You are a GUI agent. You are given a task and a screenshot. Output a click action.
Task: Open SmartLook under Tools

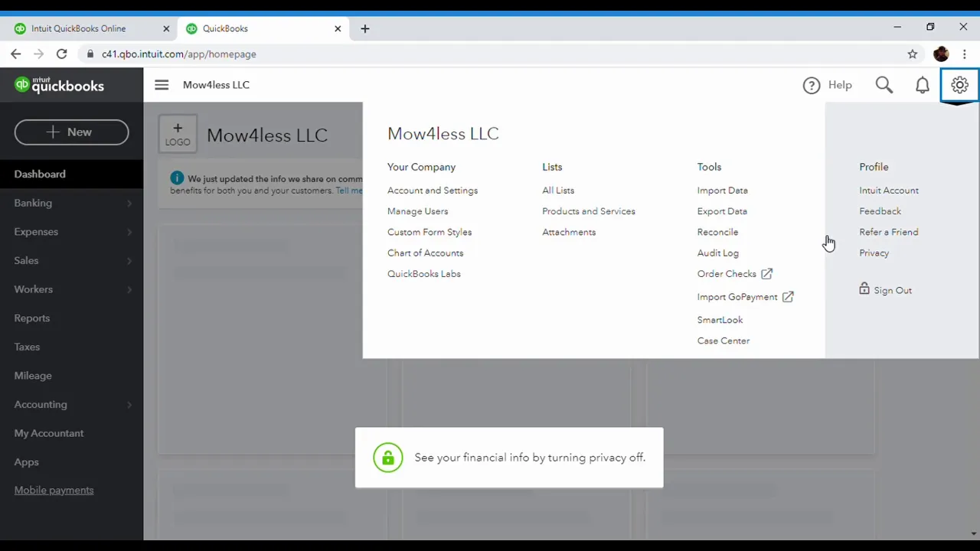point(720,320)
